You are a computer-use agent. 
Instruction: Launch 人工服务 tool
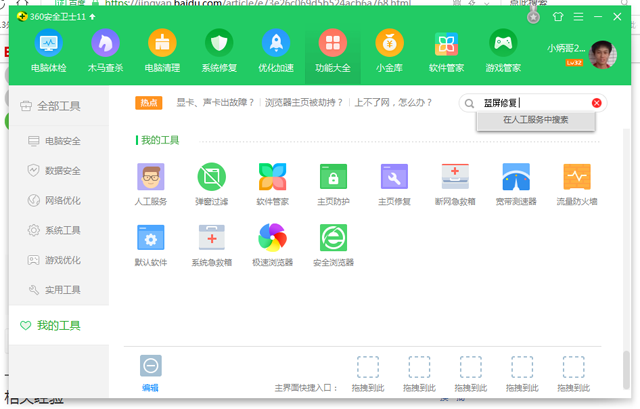[x=151, y=184]
